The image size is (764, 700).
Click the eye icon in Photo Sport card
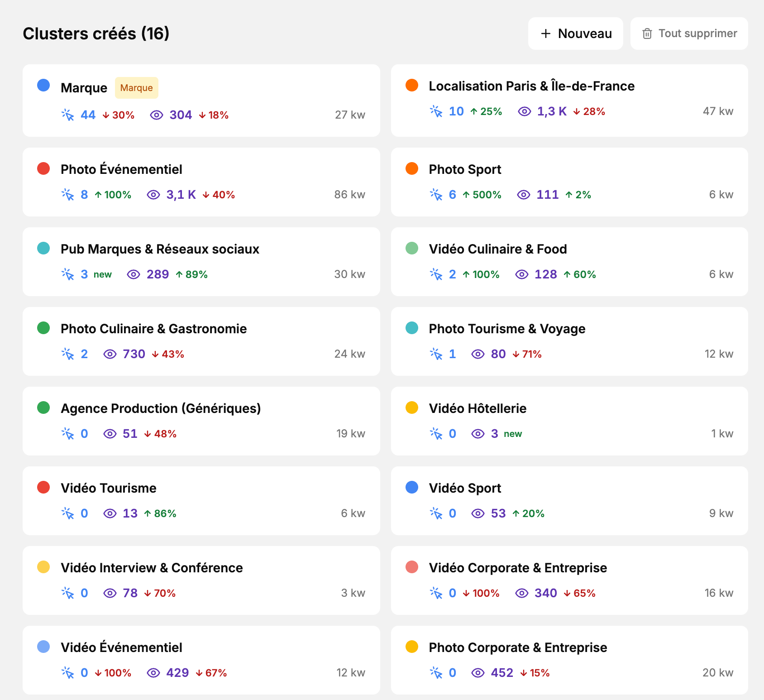[524, 195]
